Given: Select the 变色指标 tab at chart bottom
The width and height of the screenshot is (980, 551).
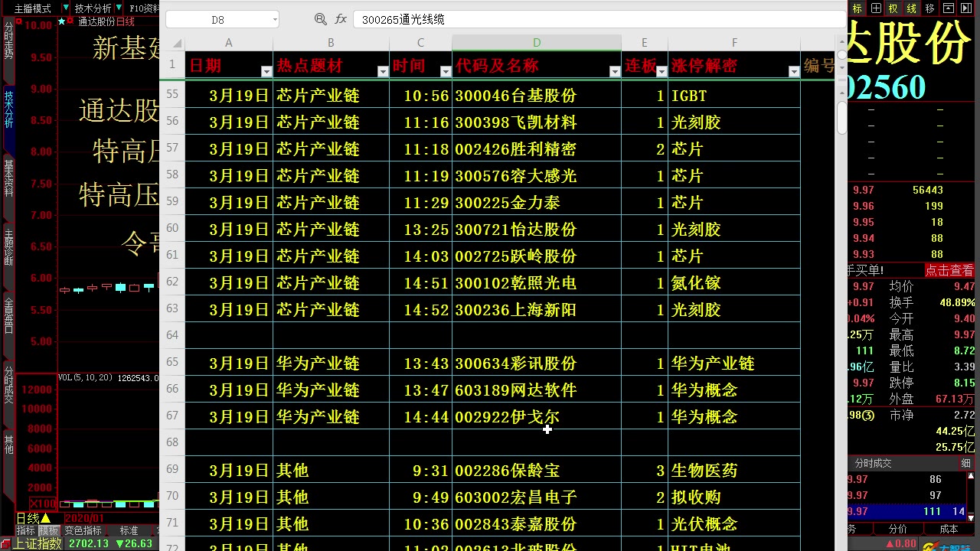Looking at the screenshot, I should pos(83,530).
